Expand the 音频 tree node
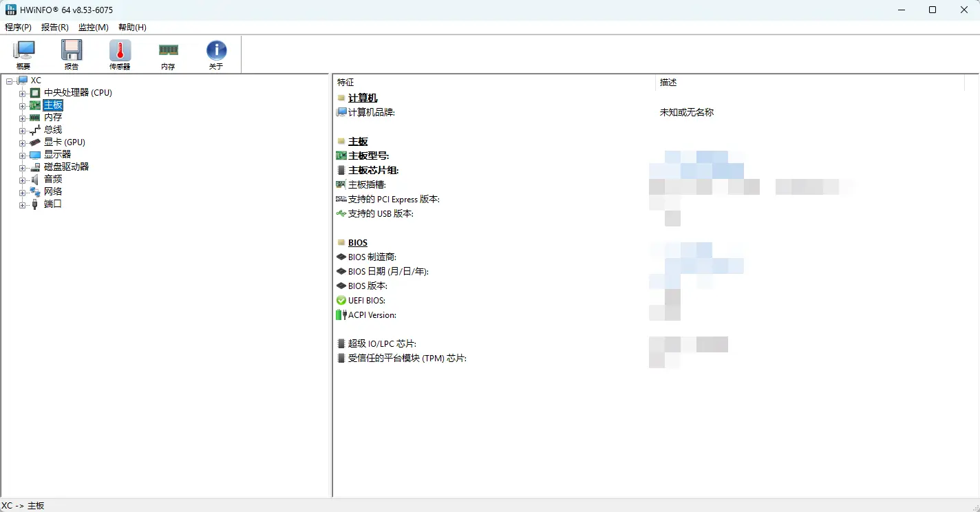The height and width of the screenshot is (512, 980). (x=23, y=180)
